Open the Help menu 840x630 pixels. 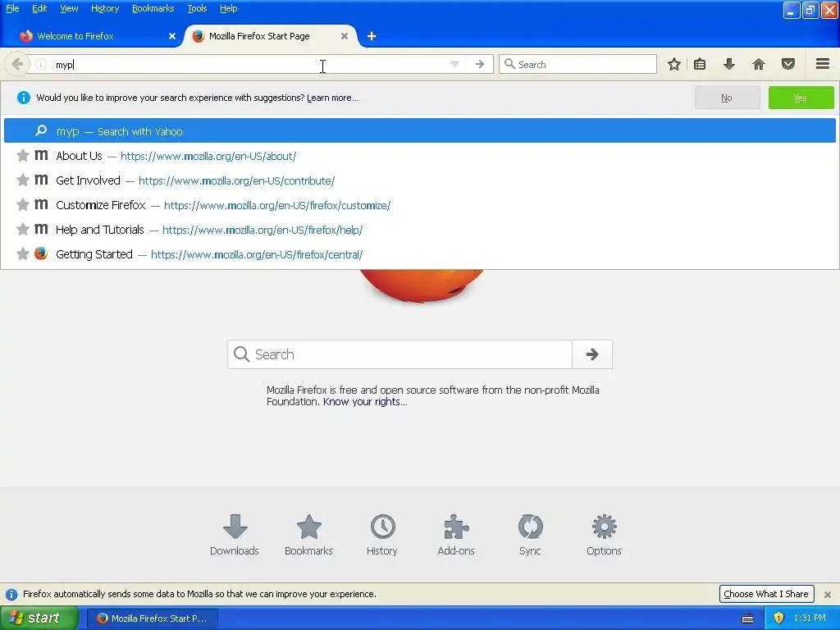tap(228, 8)
